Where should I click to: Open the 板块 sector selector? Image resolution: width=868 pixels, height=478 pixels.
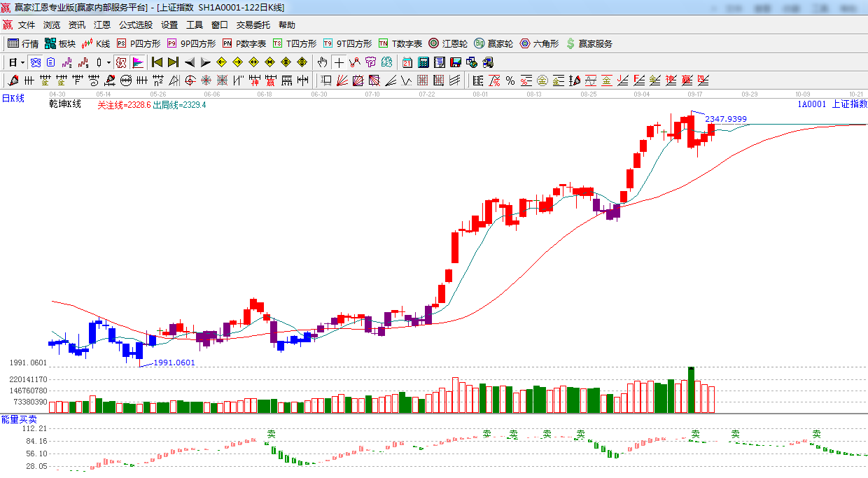(x=59, y=43)
